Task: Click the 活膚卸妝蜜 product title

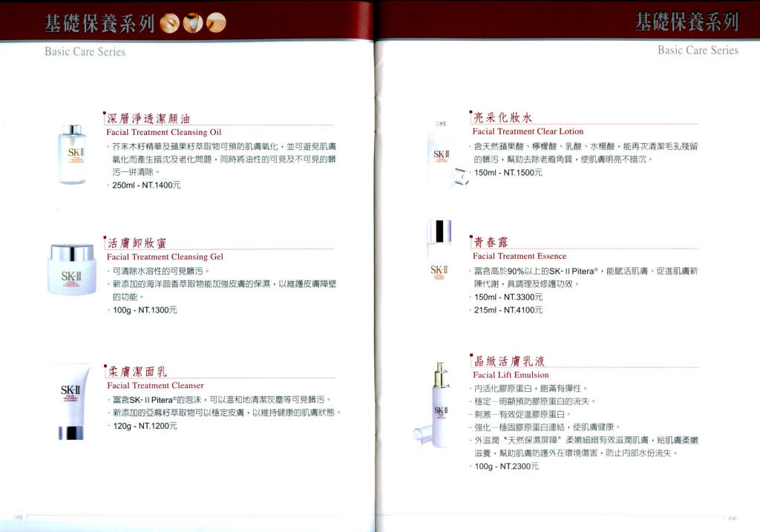Action: [137, 243]
